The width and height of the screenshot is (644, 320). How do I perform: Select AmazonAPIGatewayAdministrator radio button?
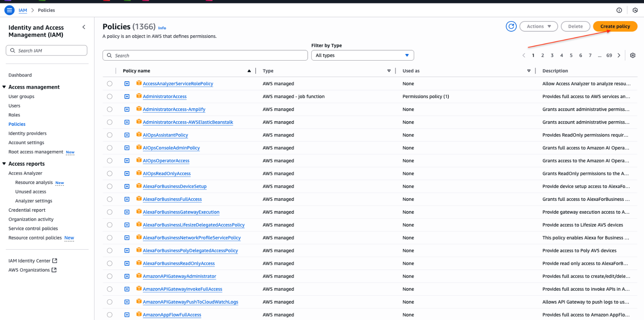(x=110, y=276)
